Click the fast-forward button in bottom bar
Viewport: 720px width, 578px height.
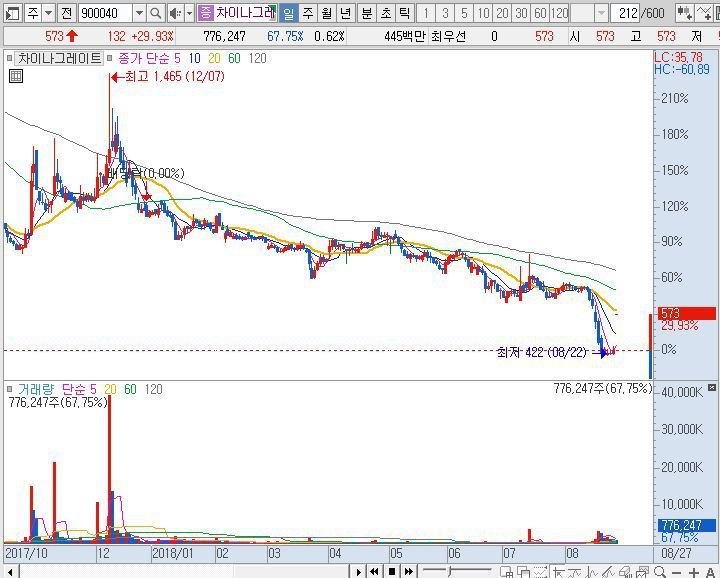click(x=409, y=572)
